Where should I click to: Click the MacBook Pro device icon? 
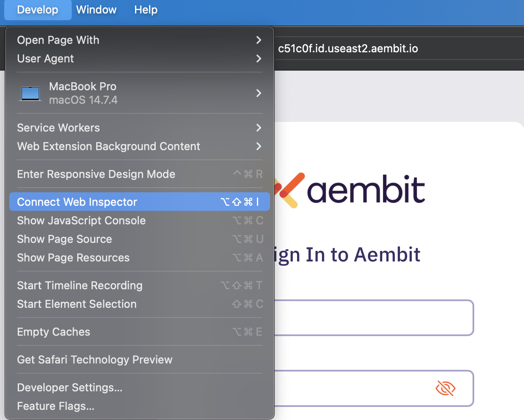[30, 93]
